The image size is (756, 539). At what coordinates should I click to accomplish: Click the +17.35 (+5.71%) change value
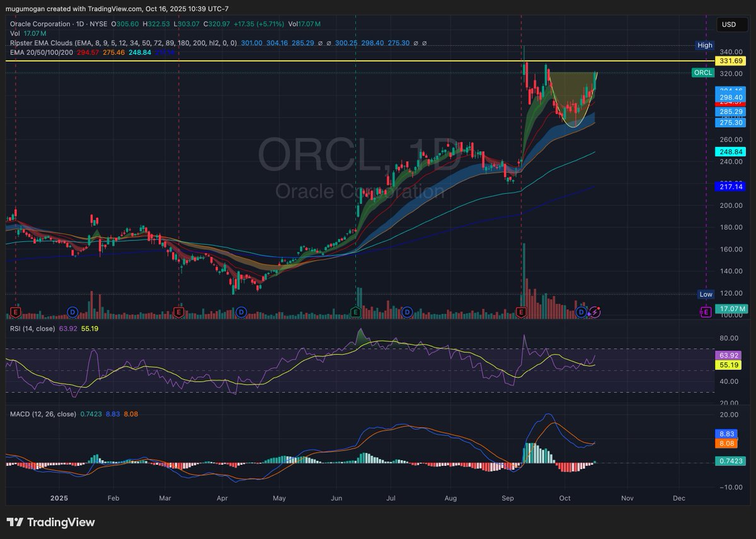pyautogui.click(x=260, y=24)
